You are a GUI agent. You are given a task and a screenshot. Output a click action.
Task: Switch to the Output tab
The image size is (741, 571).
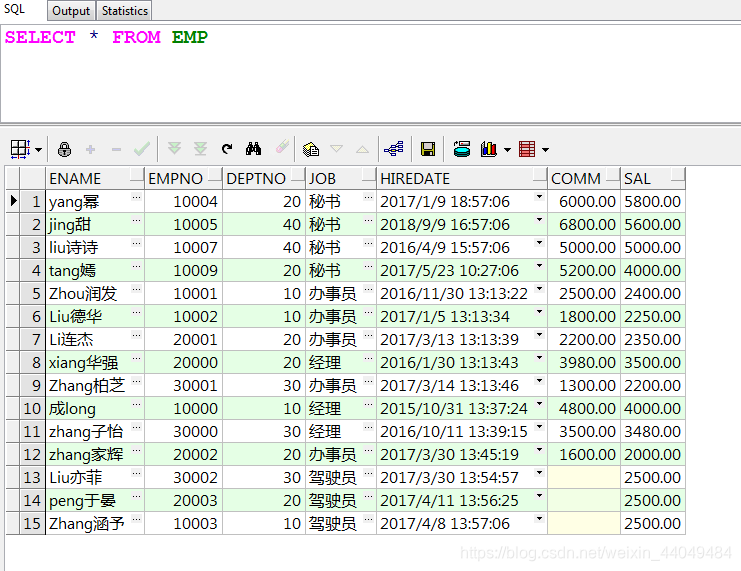(x=71, y=10)
